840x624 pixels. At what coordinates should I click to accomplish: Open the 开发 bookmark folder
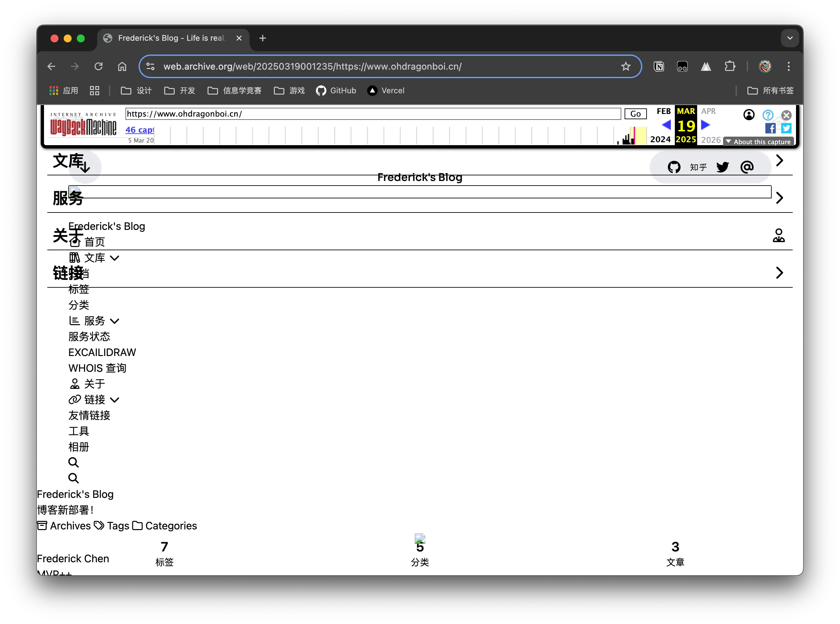(x=179, y=91)
